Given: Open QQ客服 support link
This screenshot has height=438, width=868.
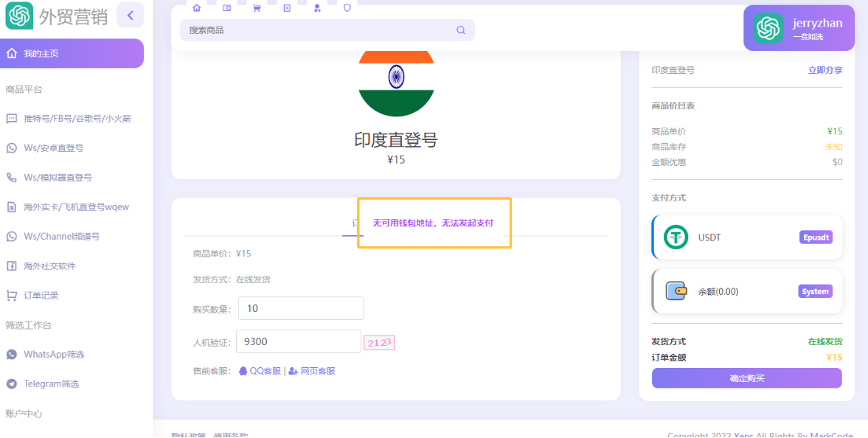Looking at the screenshot, I should [265, 371].
